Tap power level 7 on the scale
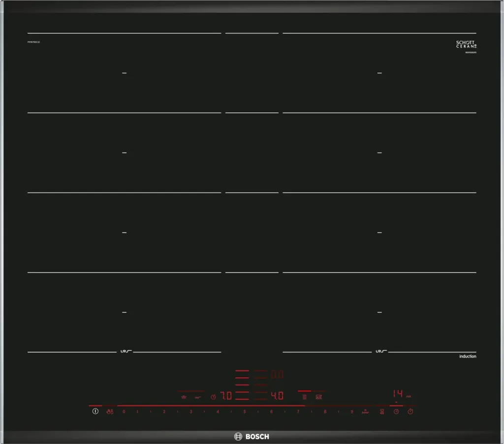The image size is (504, 444). tap(298, 412)
